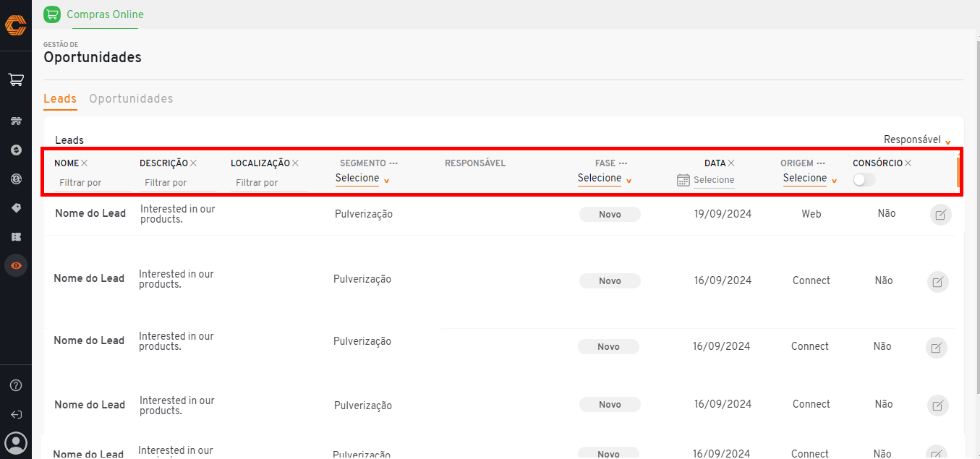This screenshot has width=980, height=459.
Task: Click the DESCRIÇÃO Filtrar por field
Action: [178, 183]
